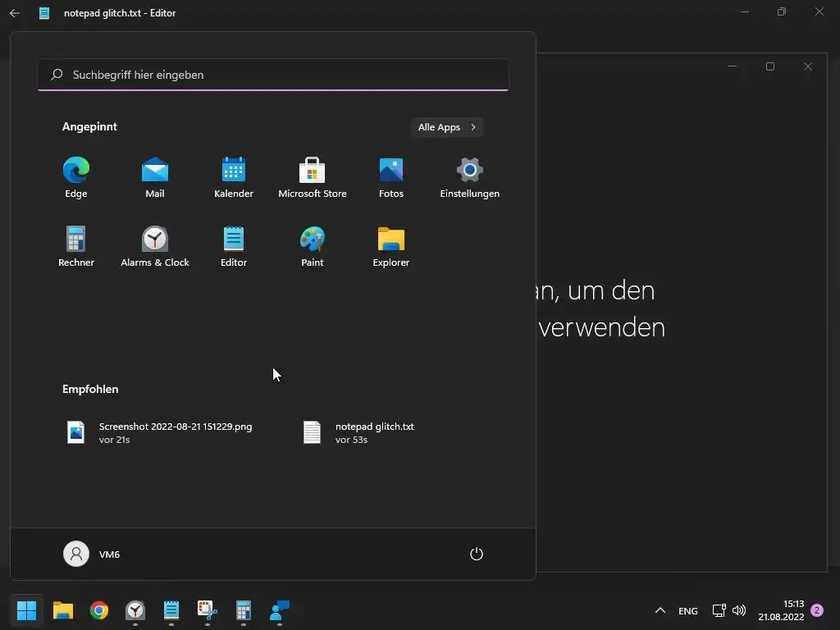Image resolution: width=840 pixels, height=630 pixels.
Task: Close the Editor window
Action: point(819,11)
